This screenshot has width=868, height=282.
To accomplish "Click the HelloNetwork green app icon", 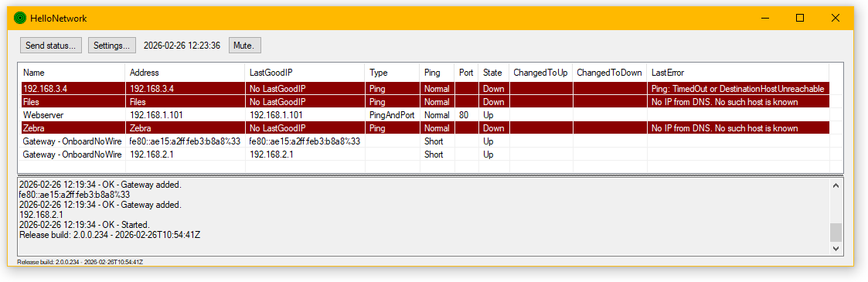I will point(20,19).
